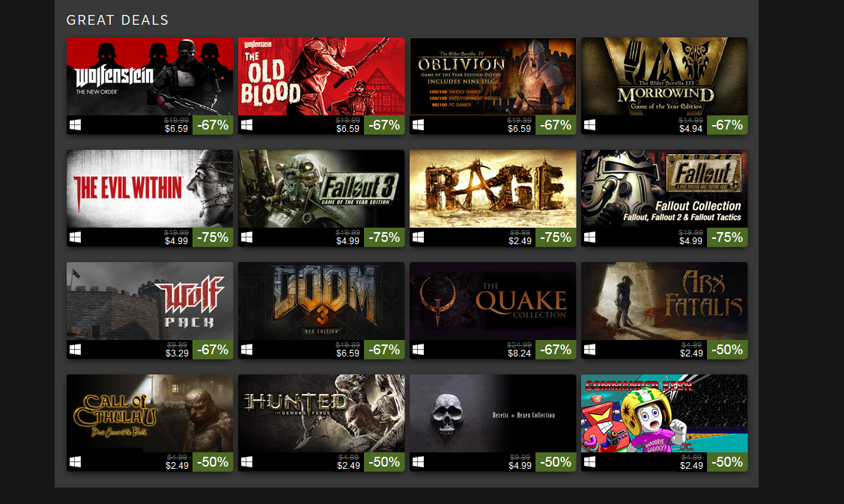Select the Oblivion Game of the Year banner
Screen dimensions: 844x504
click(x=493, y=76)
